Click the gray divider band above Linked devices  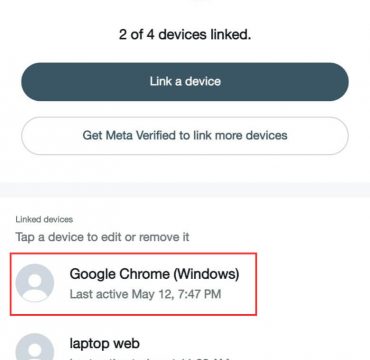click(x=185, y=190)
